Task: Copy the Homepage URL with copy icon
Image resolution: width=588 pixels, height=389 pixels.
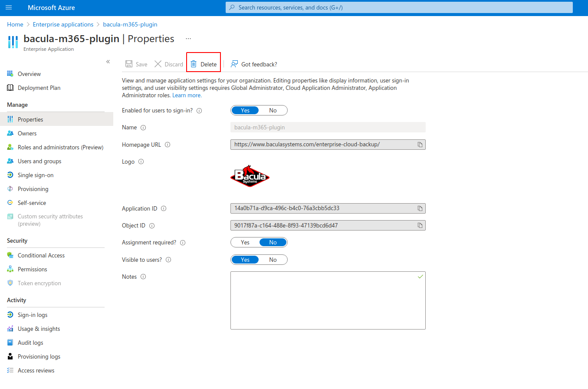Action: tap(420, 145)
